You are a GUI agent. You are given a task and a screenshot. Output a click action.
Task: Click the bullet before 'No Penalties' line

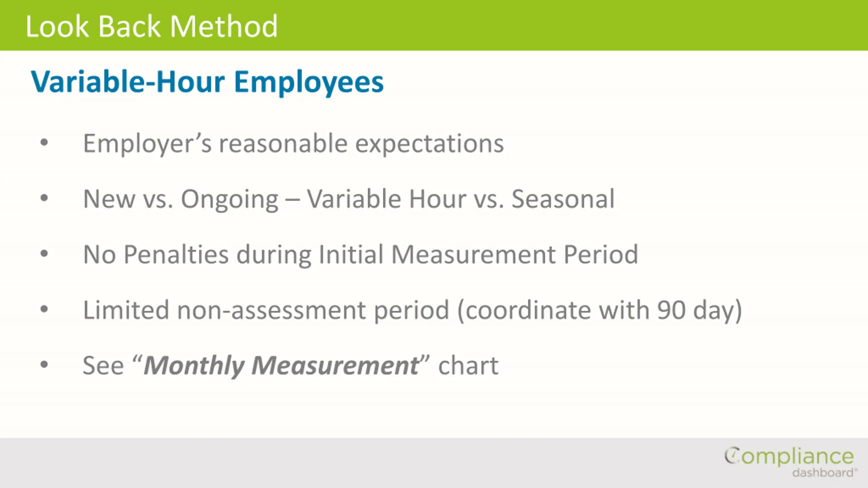[x=44, y=253]
